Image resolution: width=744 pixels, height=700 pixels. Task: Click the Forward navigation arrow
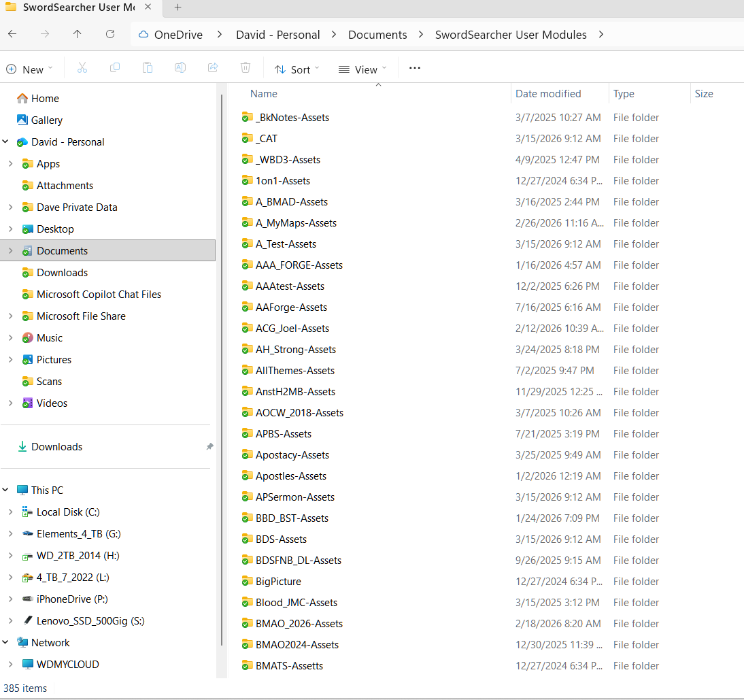coord(45,34)
